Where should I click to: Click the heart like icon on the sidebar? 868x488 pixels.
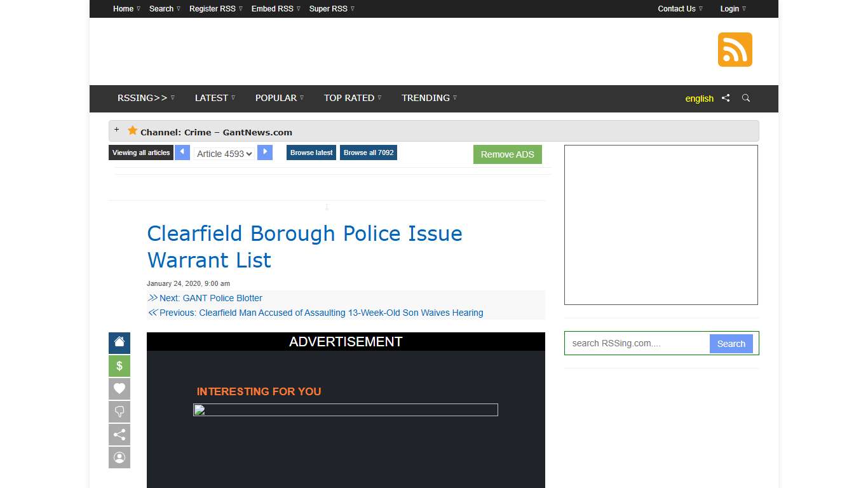119,388
